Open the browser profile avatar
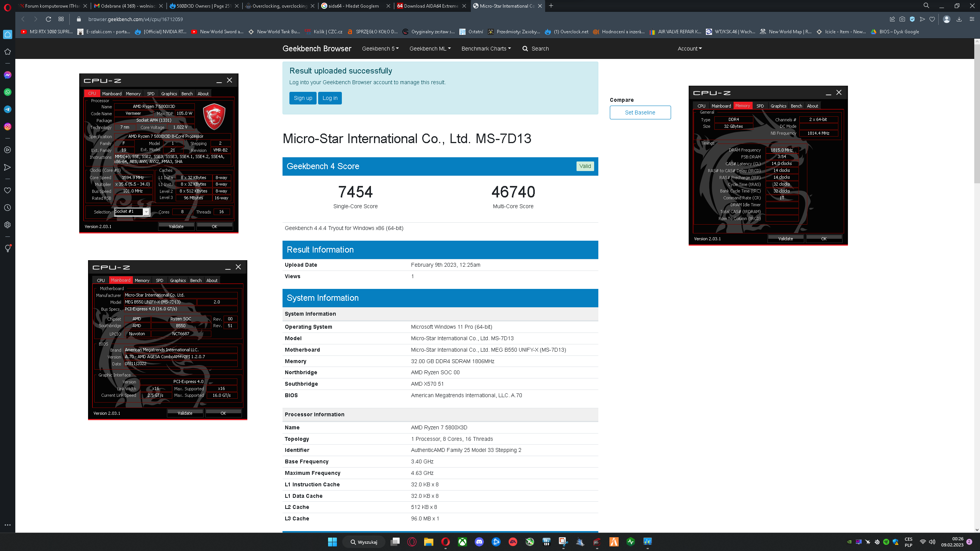 coord(947,19)
